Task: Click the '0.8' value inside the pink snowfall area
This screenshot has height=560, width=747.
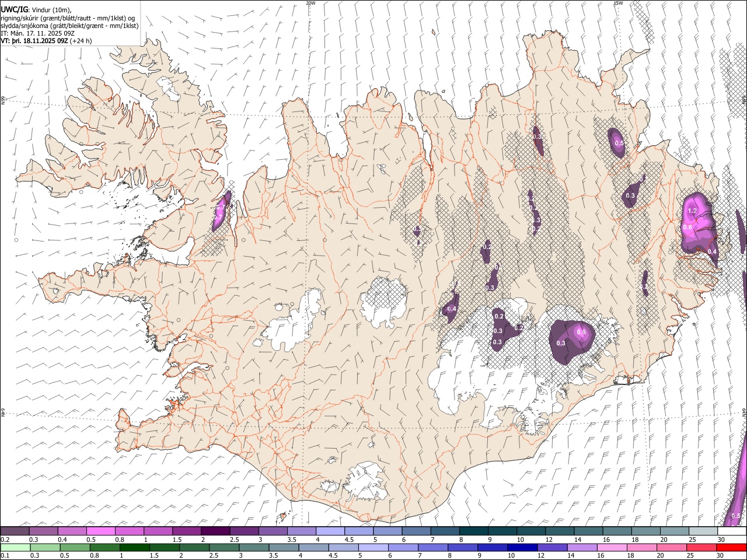Action: (x=687, y=227)
